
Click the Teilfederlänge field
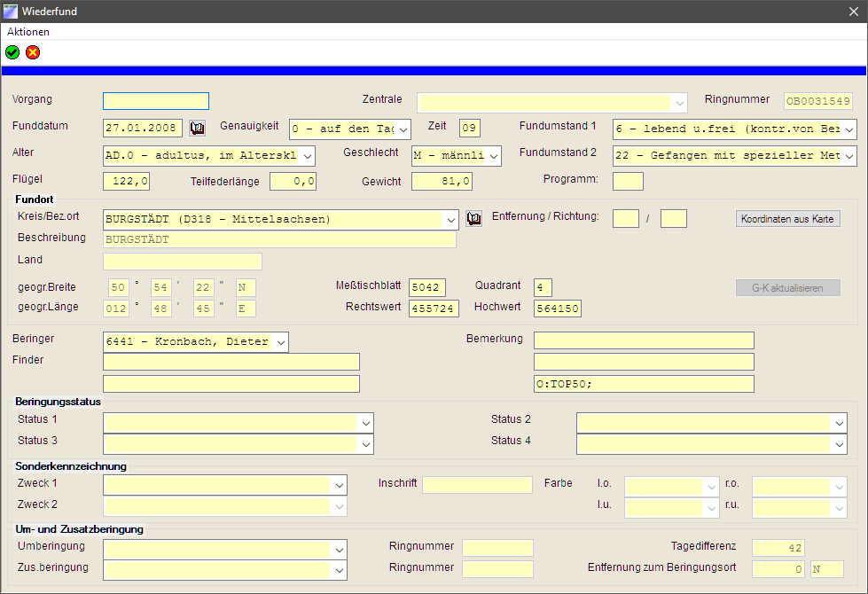(293, 181)
